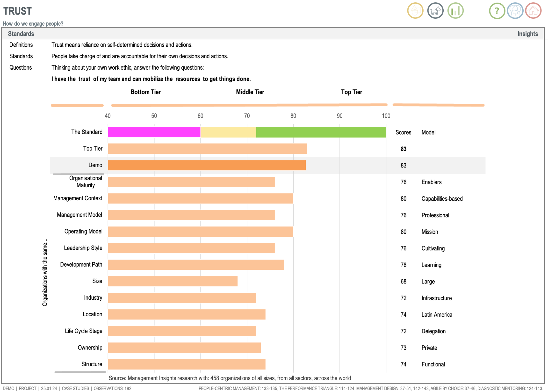Select the Definitions row label

[21, 45]
